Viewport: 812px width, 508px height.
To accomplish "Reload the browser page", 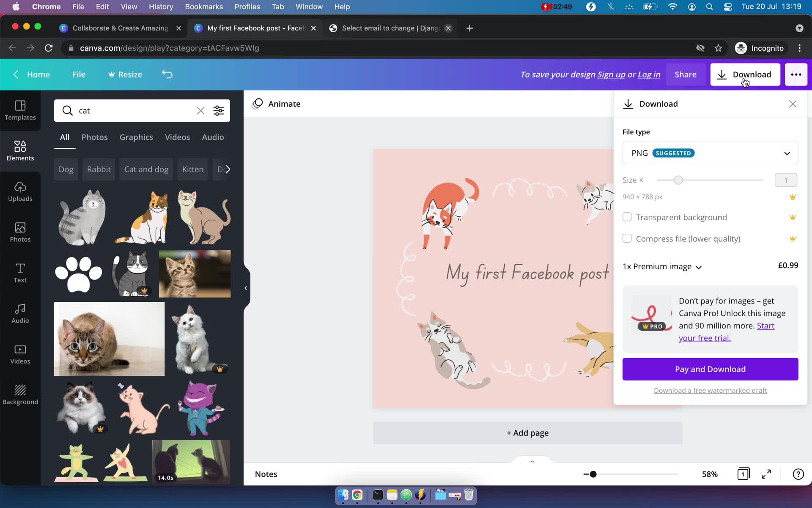I will [x=49, y=48].
